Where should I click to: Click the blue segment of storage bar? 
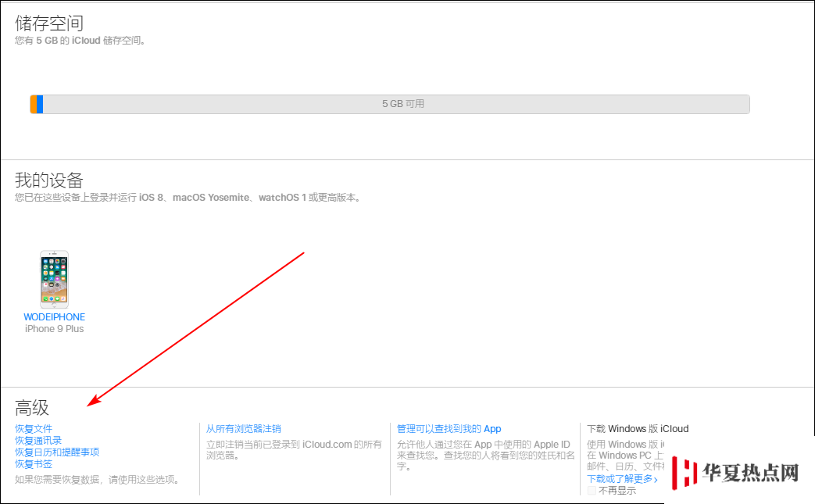[x=40, y=104]
